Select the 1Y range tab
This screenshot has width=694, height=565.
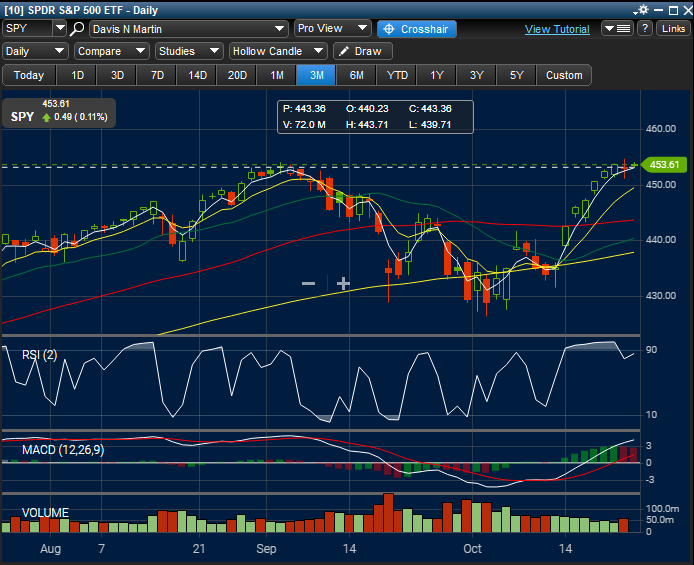pos(437,75)
